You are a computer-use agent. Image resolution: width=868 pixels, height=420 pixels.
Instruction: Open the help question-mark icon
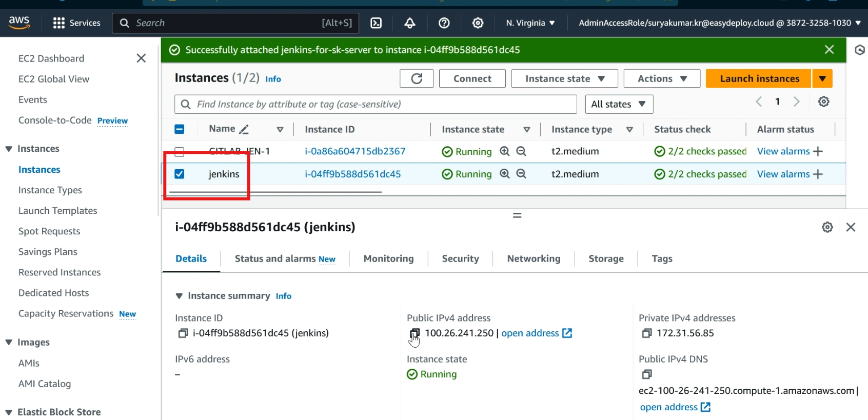pyautogui.click(x=444, y=23)
